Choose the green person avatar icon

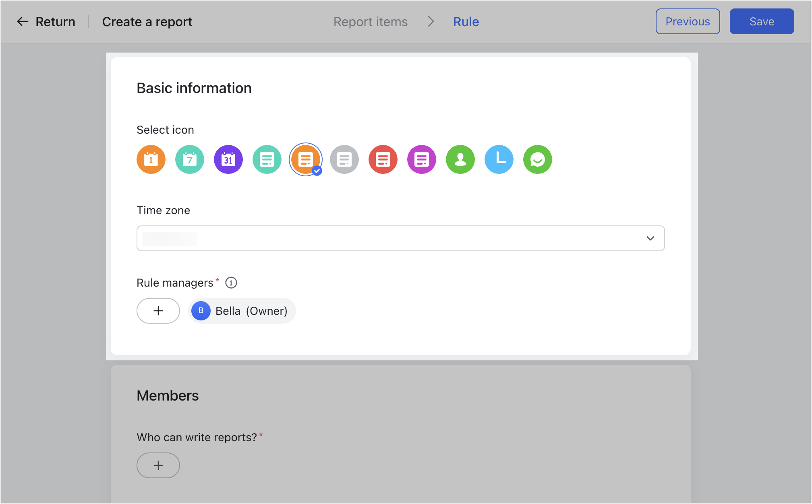point(460,159)
